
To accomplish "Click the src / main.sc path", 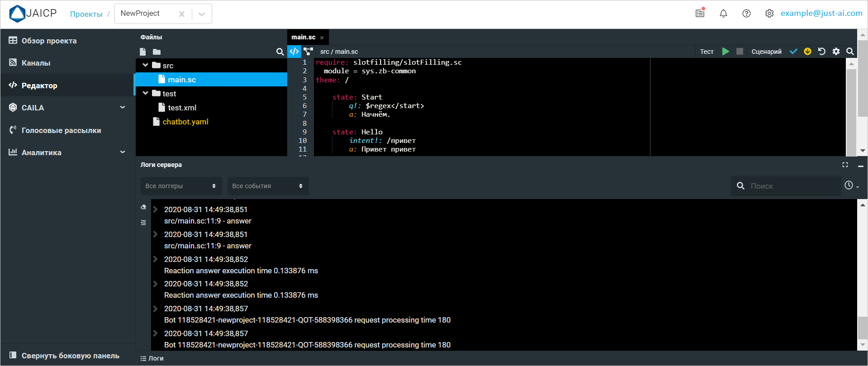I will 339,52.
